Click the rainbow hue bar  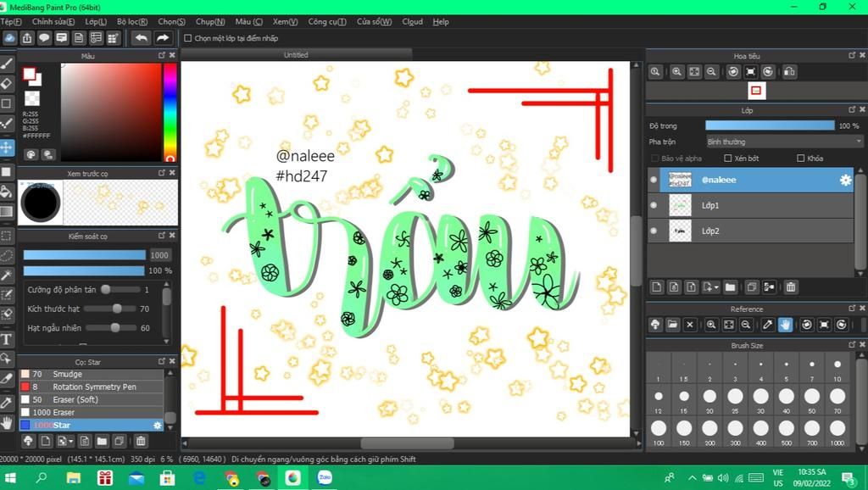tap(170, 112)
